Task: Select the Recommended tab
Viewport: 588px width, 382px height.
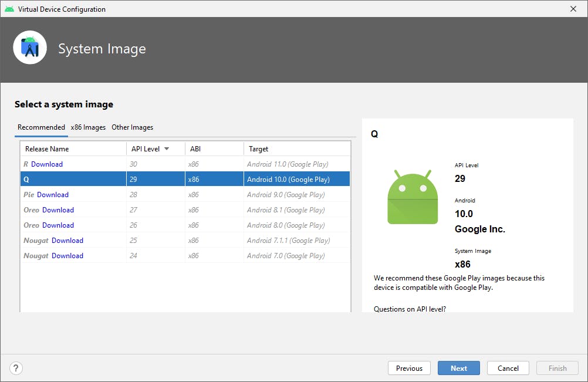Action: tap(41, 127)
